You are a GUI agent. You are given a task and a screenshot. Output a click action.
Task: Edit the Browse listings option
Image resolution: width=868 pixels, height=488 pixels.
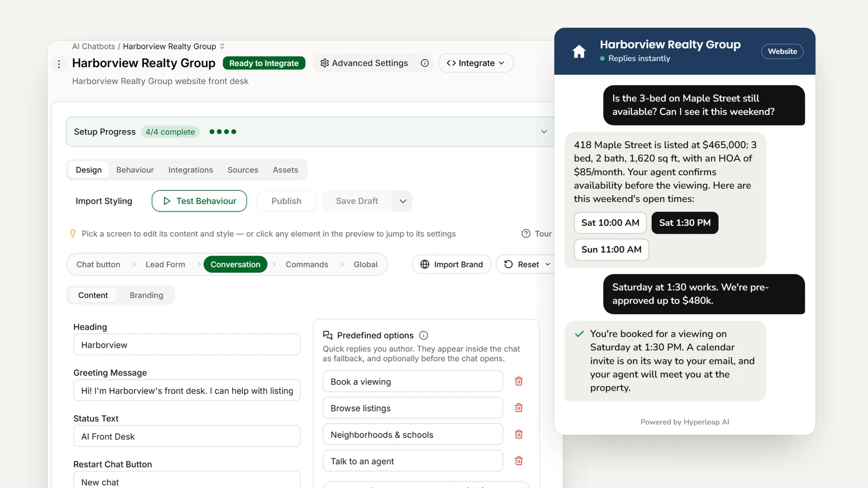(413, 408)
